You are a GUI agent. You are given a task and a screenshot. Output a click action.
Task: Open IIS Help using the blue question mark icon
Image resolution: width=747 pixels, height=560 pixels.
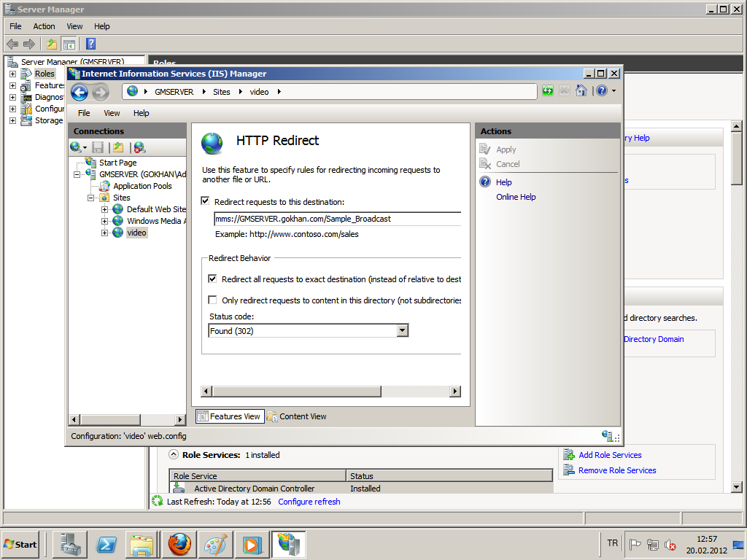coord(602,90)
